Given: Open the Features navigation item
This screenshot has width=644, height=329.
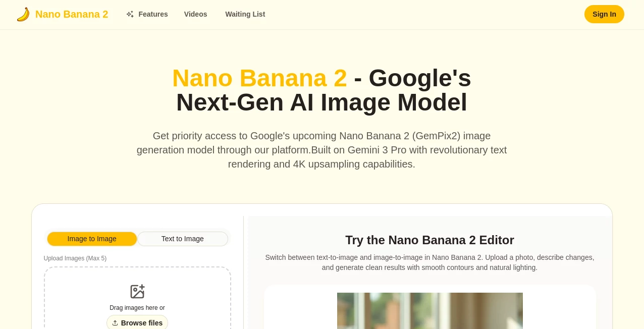Looking at the screenshot, I should click(x=153, y=14).
